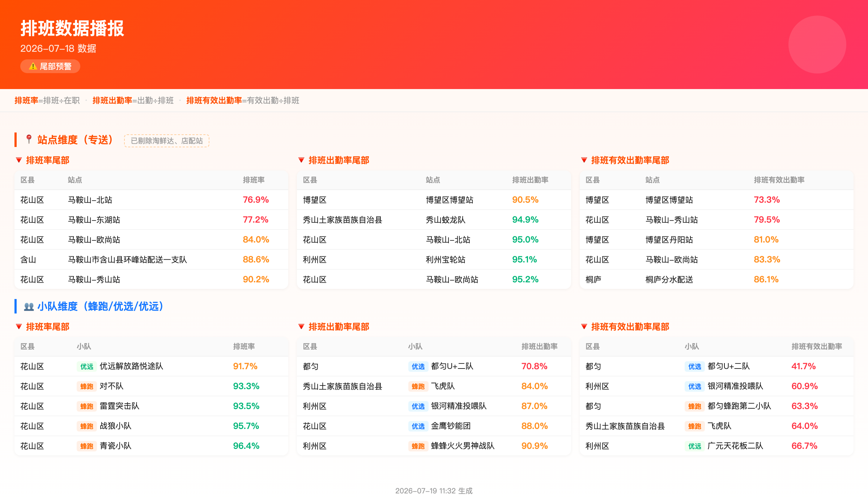Viewport: 868px width, 501px height.
Task: Click the warning triangle icon in 尾部预警
Action: [x=33, y=66]
